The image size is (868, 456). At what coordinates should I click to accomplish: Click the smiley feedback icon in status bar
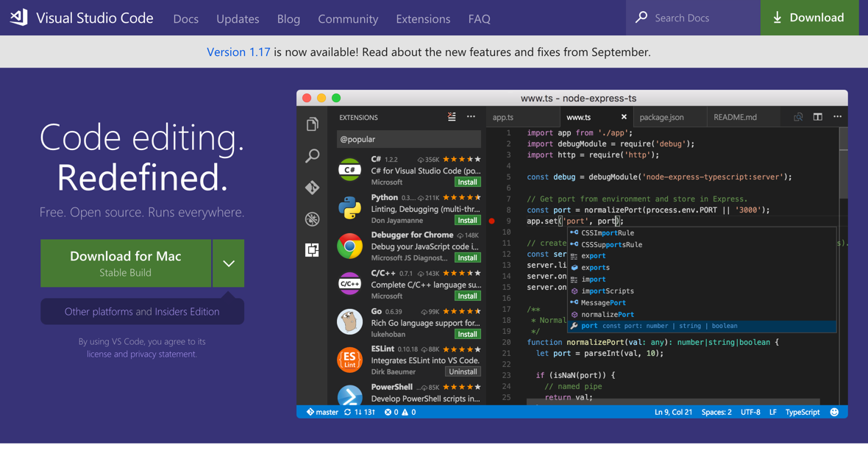[x=834, y=413]
